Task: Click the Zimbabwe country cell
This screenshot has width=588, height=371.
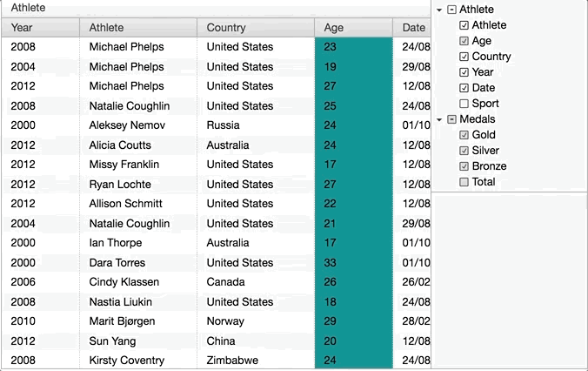Action: [256, 361]
